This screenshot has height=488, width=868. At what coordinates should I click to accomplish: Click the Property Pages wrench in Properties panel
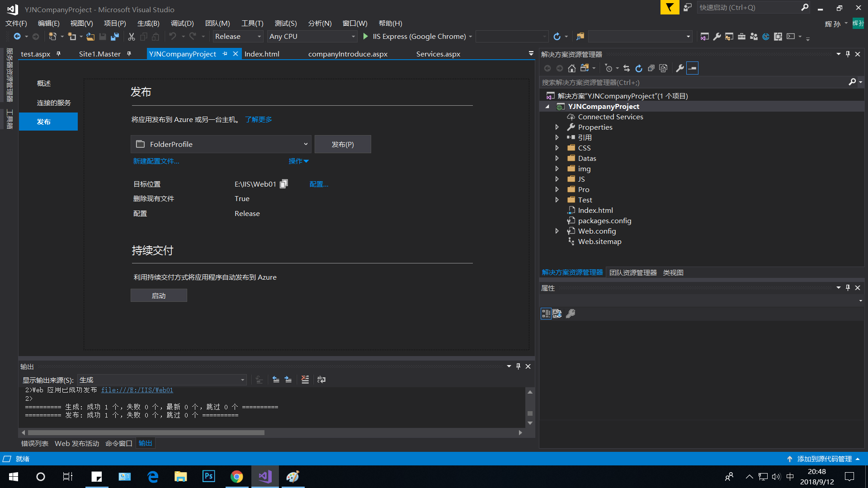[571, 314]
